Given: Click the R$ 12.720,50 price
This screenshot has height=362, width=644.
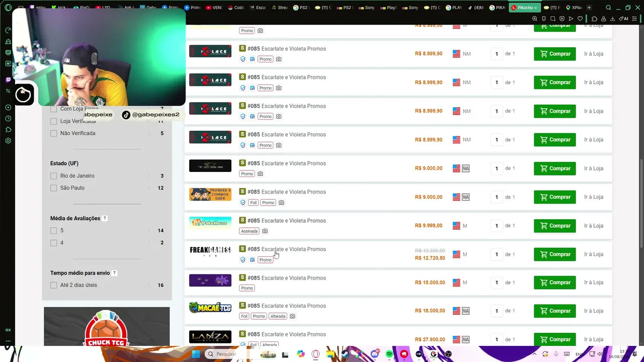Looking at the screenshot, I should tap(430, 258).
